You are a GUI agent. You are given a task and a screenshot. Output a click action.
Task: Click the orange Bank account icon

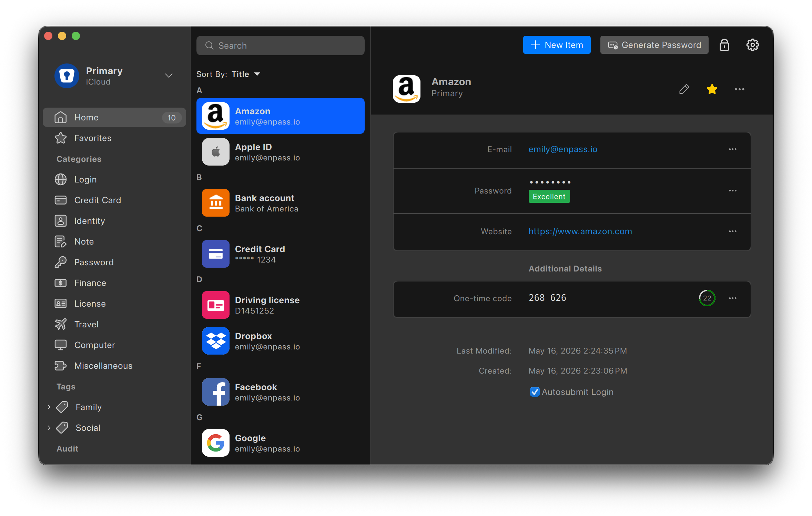[x=216, y=203]
